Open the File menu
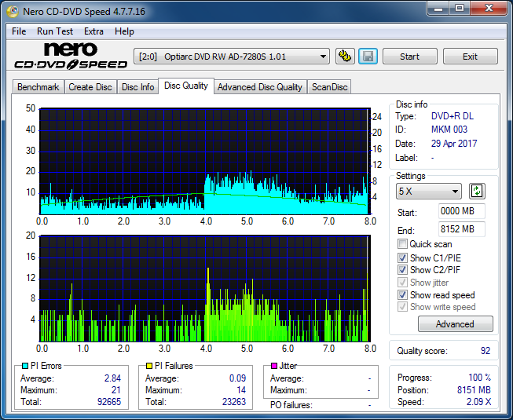 click(19, 31)
